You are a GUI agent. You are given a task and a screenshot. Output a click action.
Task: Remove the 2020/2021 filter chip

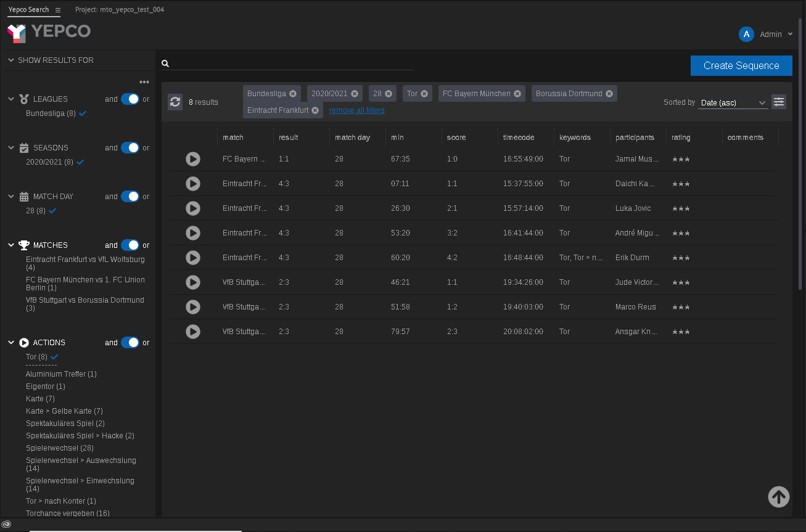pyautogui.click(x=355, y=94)
